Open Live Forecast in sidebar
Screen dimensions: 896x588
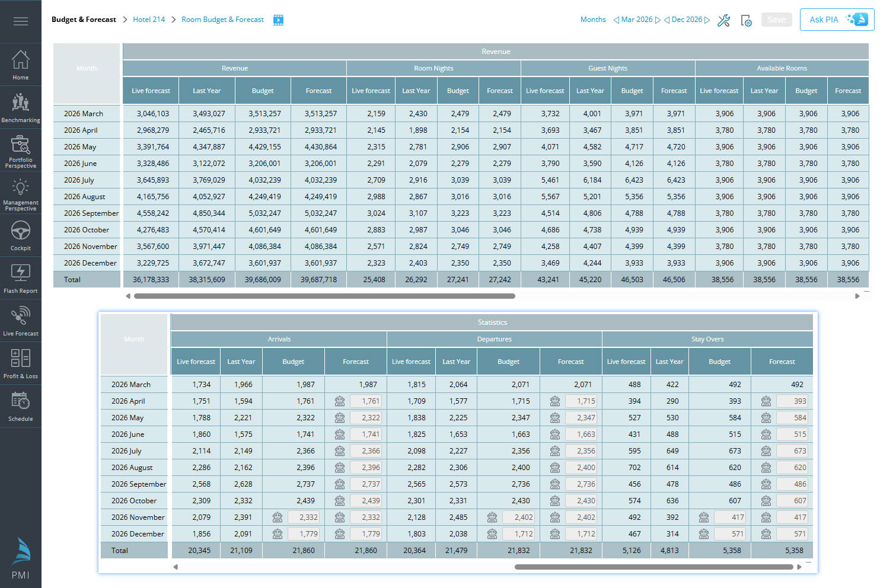[21, 321]
